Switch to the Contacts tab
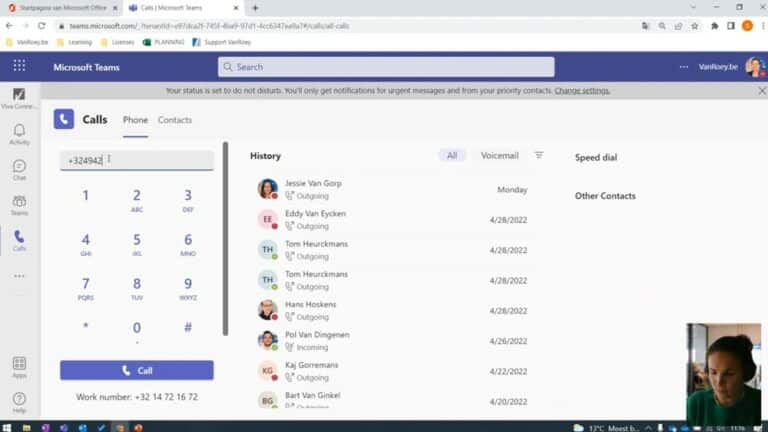This screenshot has width=768, height=432. click(175, 120)
